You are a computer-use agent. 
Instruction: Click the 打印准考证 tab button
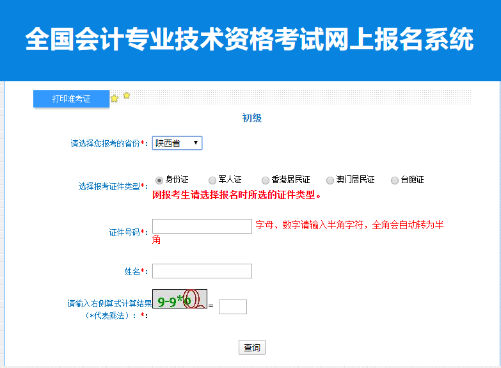tap(71, 99)
